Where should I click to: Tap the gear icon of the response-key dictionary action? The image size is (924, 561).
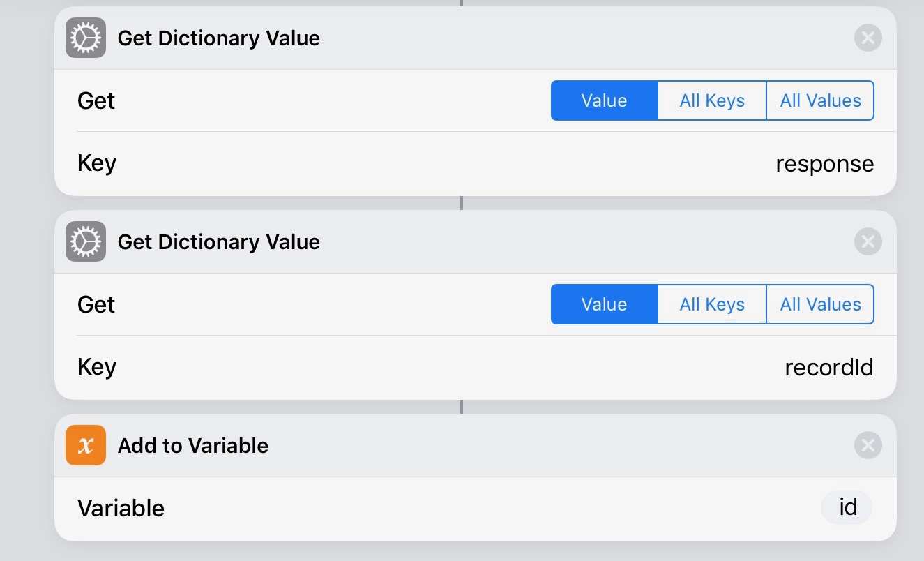tap(86, 38)
